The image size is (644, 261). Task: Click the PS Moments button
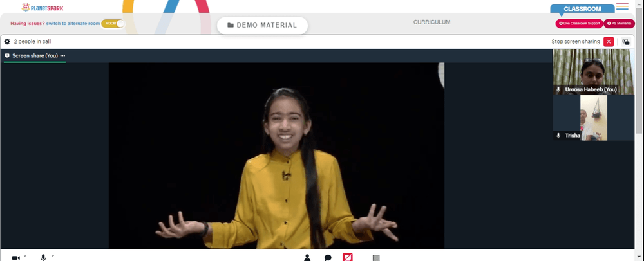(x=619, y=23)
